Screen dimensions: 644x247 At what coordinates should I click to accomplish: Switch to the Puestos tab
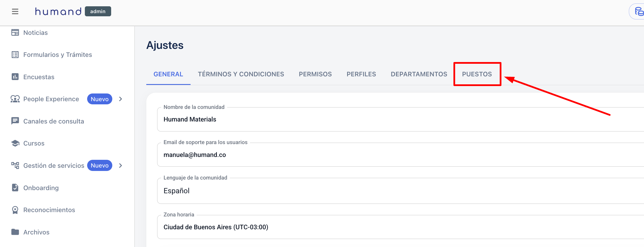point(477,74)
